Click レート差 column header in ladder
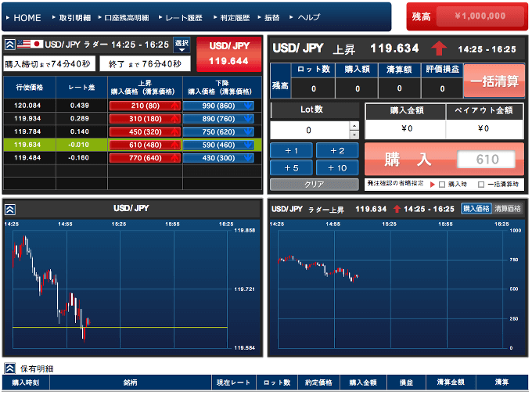 pyautogui.click(x=82, y=87)
